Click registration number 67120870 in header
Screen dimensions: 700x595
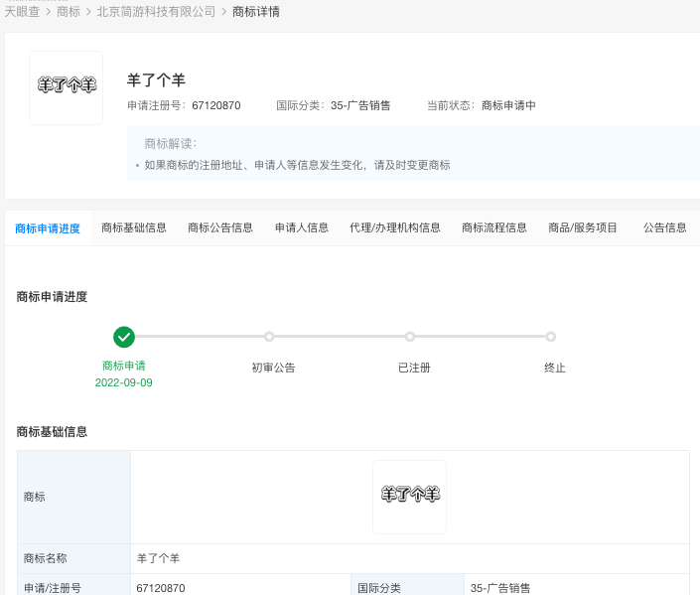pyautogui.click(x=216, y=105)
